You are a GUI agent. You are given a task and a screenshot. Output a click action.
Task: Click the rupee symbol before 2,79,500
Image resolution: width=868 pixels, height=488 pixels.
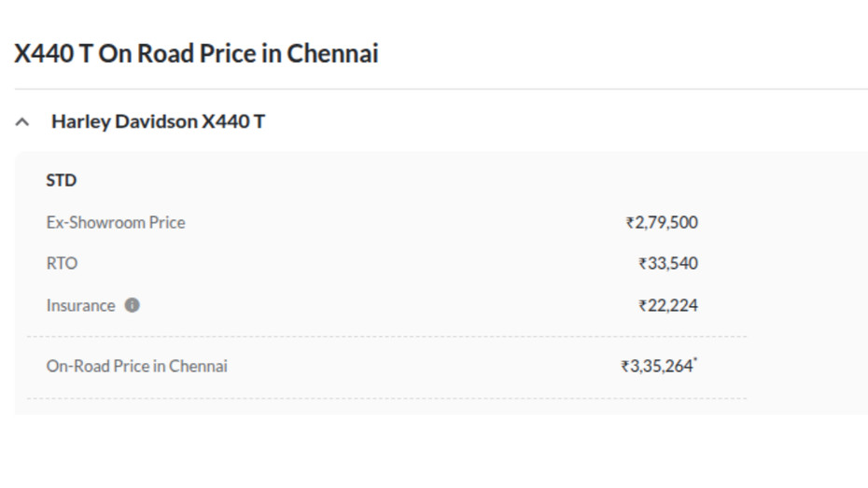tap(630, 223)
